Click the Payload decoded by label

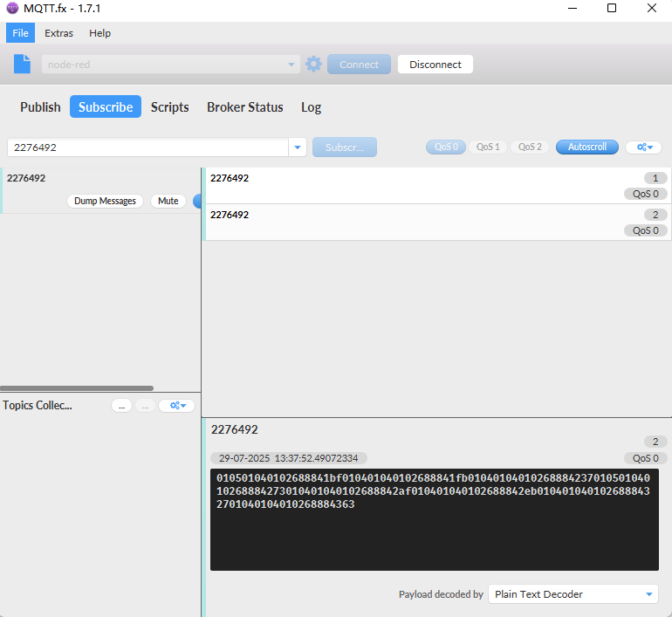[x=441, y=594]
